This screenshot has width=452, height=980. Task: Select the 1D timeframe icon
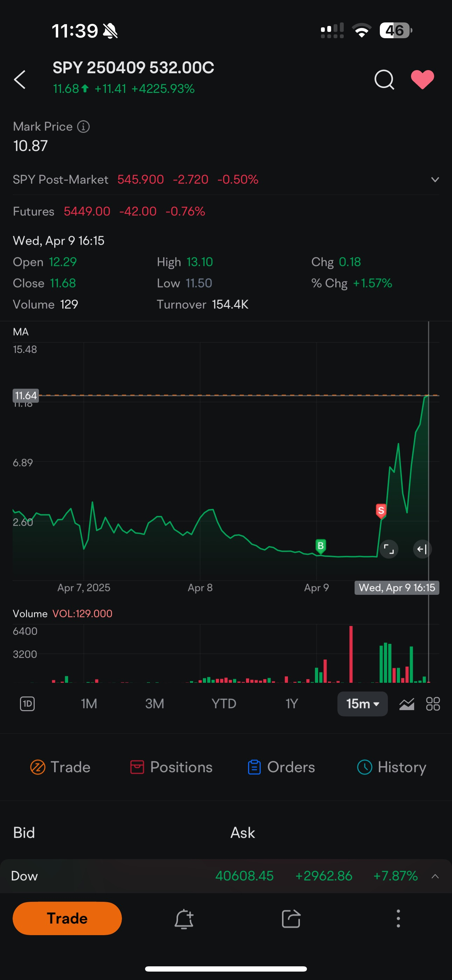click(27, 704)
